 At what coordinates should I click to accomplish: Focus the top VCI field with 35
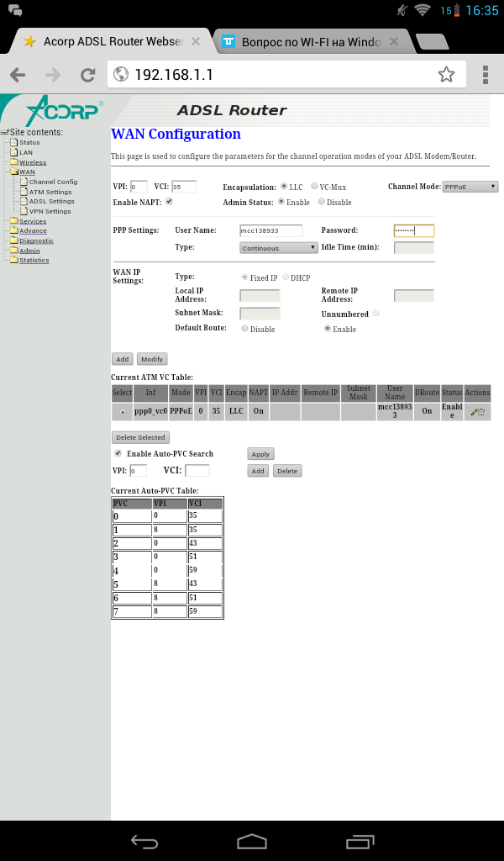(184, 187)
